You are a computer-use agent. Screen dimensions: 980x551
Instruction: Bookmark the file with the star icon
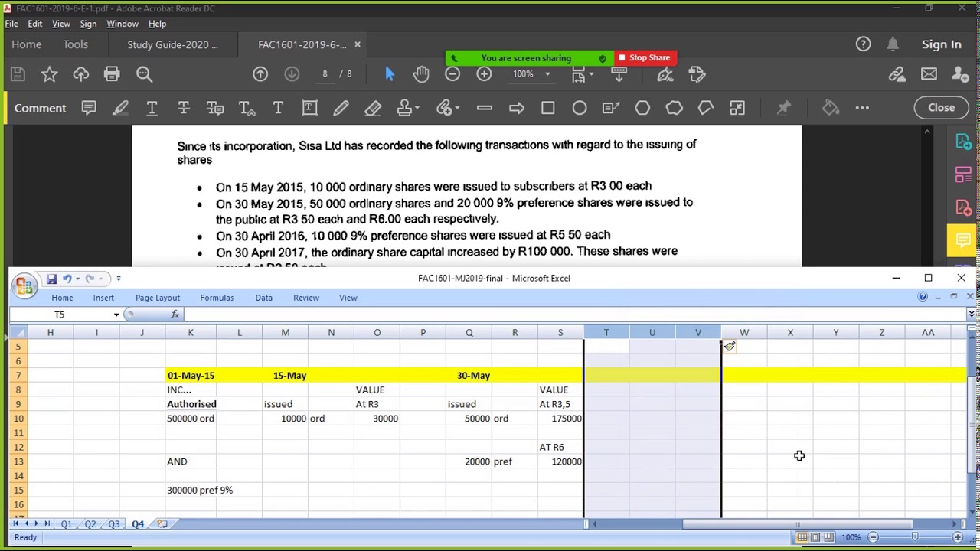point(49,74)
